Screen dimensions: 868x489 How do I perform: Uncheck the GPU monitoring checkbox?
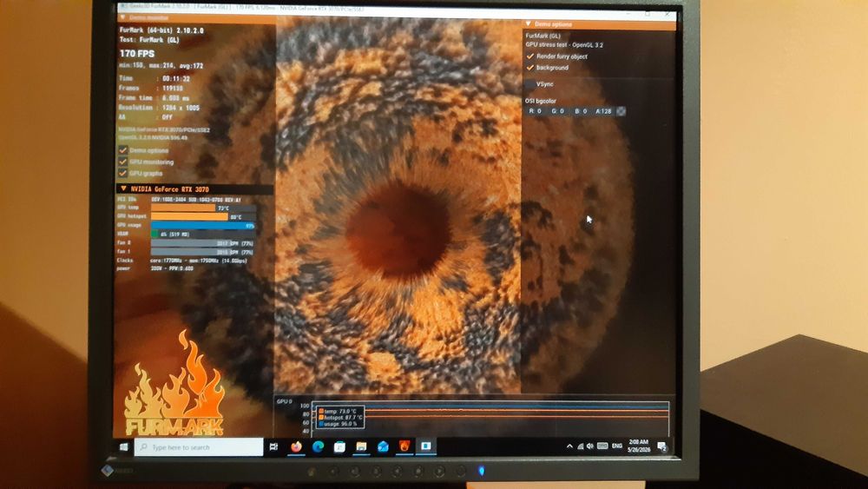pyautogui.click(x=123, y=162)
